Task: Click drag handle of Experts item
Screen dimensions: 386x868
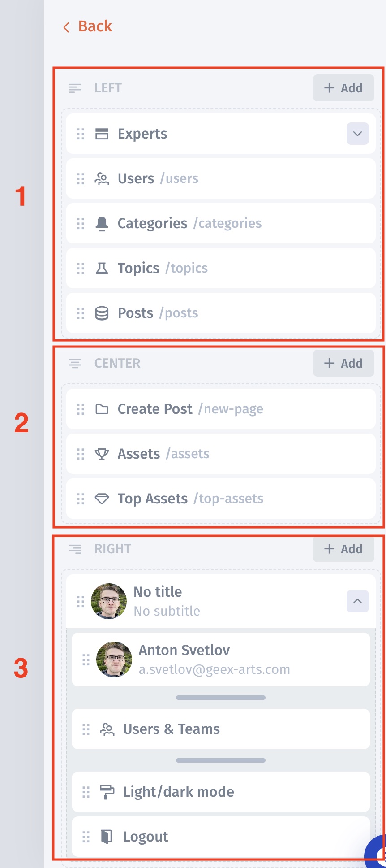Action: tap(81, 134)
